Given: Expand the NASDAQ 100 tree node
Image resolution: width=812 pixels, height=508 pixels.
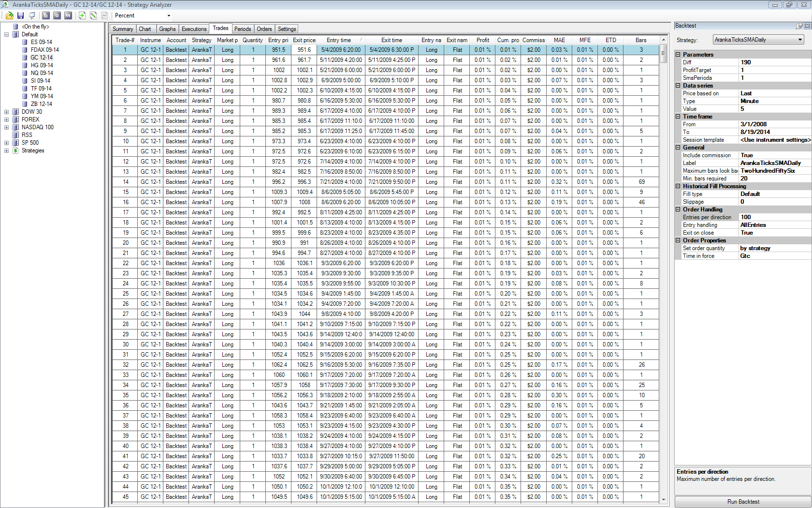Looking at the screenshot, I should pos(6,127).
